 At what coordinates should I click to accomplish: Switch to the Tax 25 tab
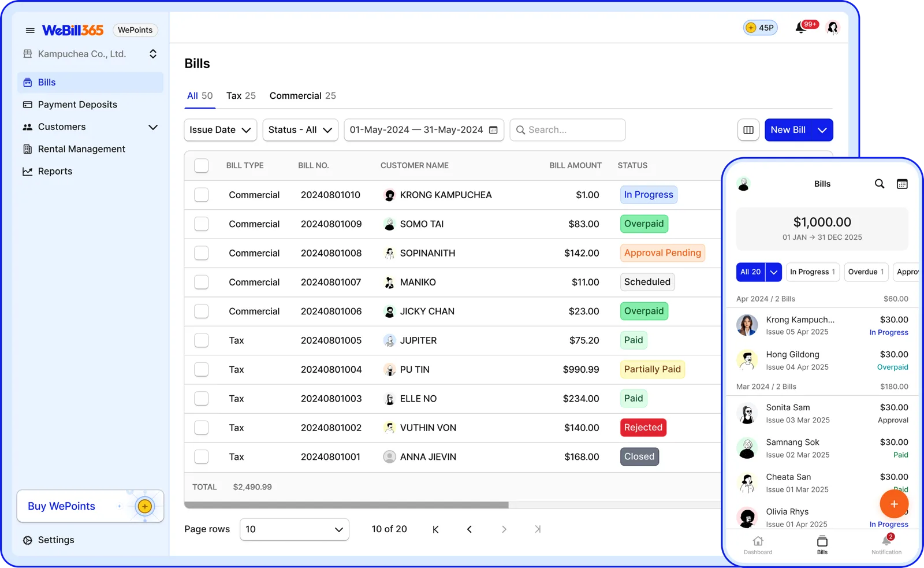coord(241,96)
